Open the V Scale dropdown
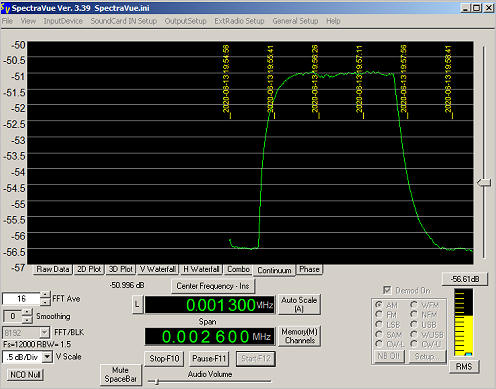Image resolution: width=496 pixels, height=389 pixels. point(47,357)
